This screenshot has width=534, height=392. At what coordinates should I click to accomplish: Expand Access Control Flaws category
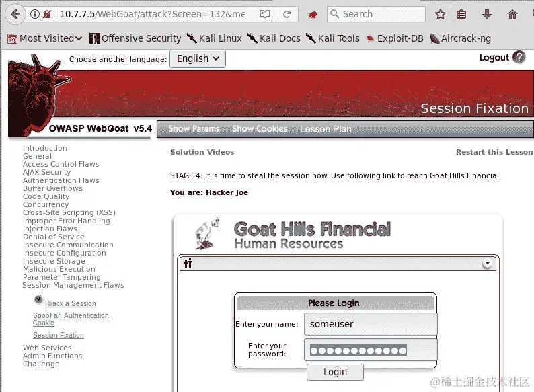[61, 164]
